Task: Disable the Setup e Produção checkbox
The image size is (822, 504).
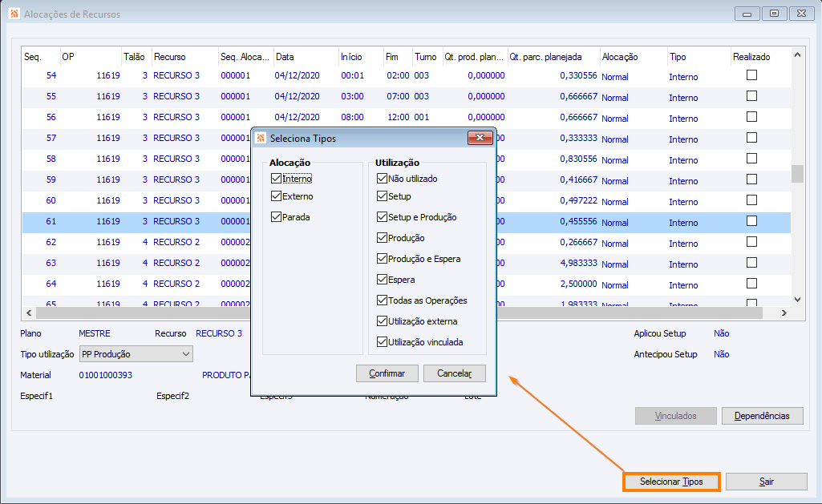Action: 383,217
